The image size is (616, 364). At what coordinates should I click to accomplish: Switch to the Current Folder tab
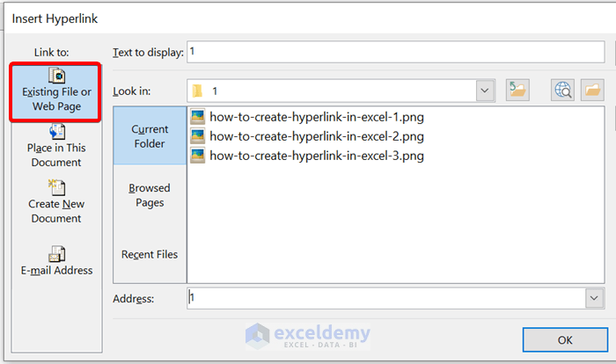coord(150,136)
